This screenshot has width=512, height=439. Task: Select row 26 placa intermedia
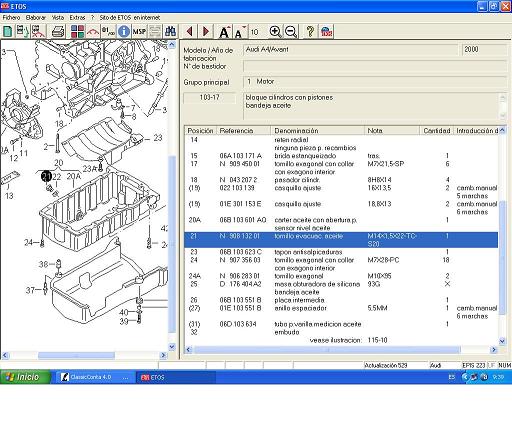click(x=341, y=300)
